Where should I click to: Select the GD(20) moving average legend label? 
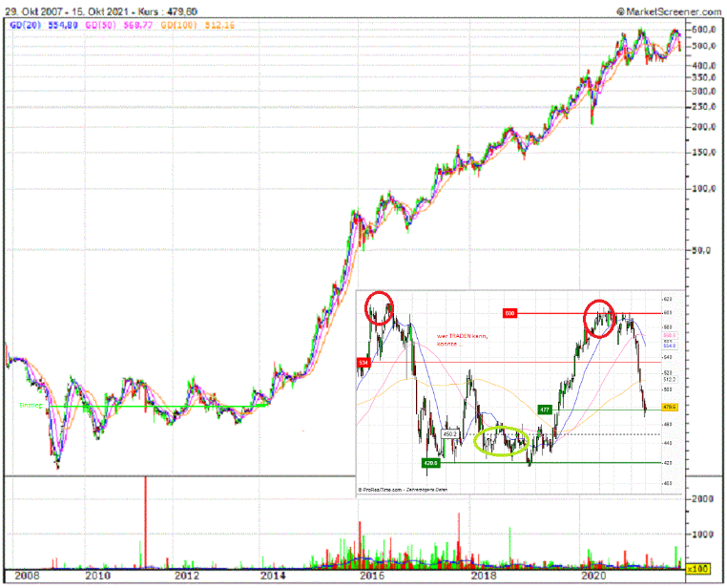[x=26, y=25]
